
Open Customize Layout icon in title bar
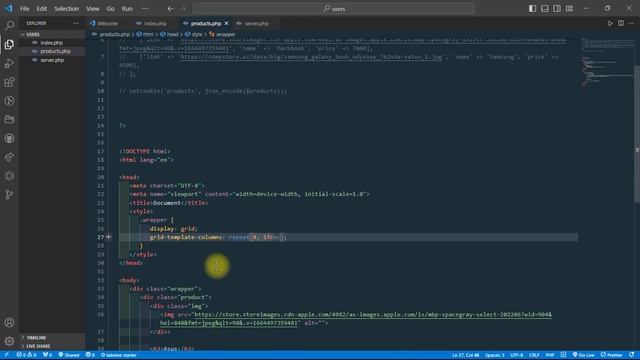click(x=569, y=9)
